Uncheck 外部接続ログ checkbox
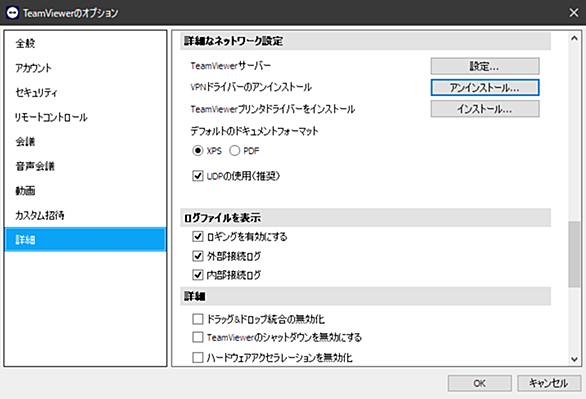The width and height of the screenshot is (586, 399). coord(197,256)
